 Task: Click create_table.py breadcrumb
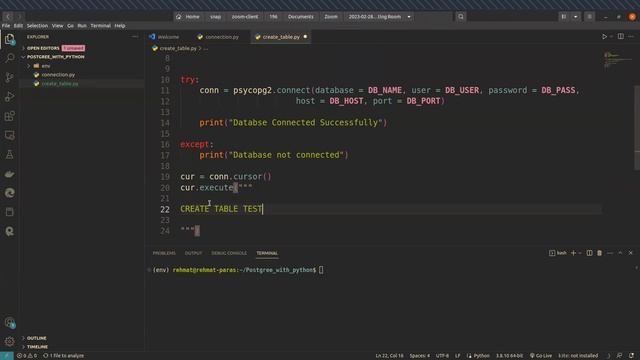pyautogui.click(x=178, y=48)
